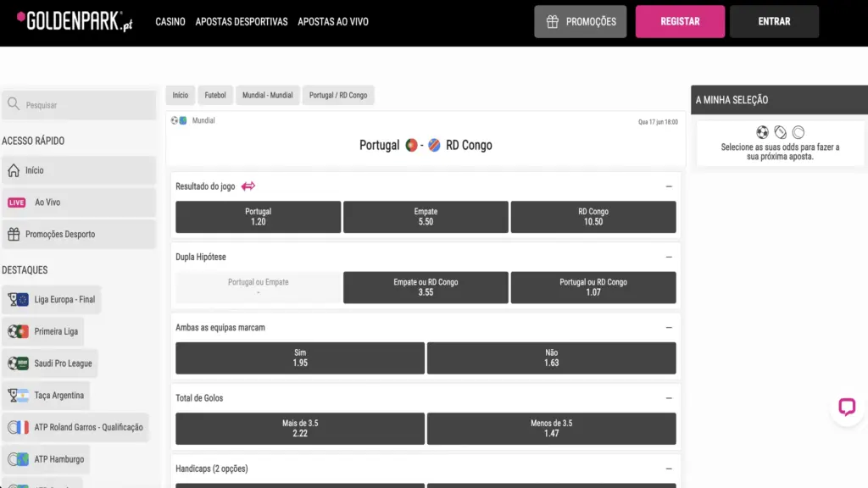
Task: Click the home icon next to Início
Action: coord(14,170)
